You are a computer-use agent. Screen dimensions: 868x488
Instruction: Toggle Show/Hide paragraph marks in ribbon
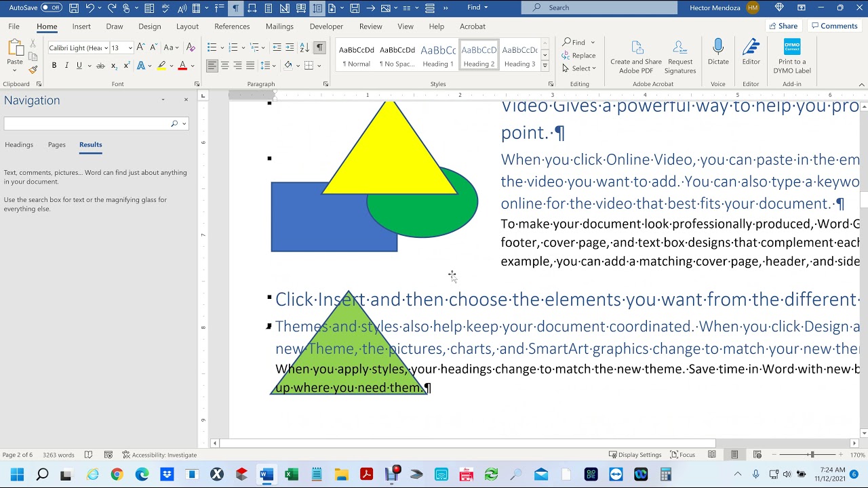(x=319, y=47)
